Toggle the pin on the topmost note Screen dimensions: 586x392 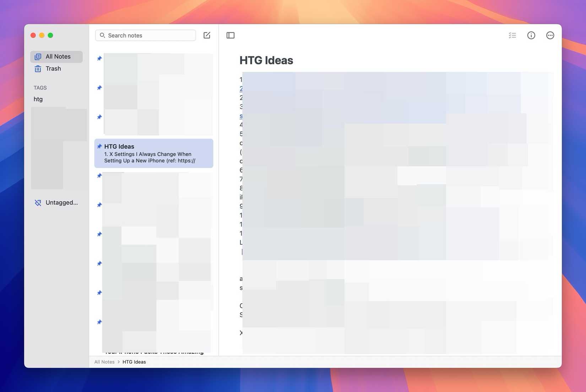coord(99,58)
